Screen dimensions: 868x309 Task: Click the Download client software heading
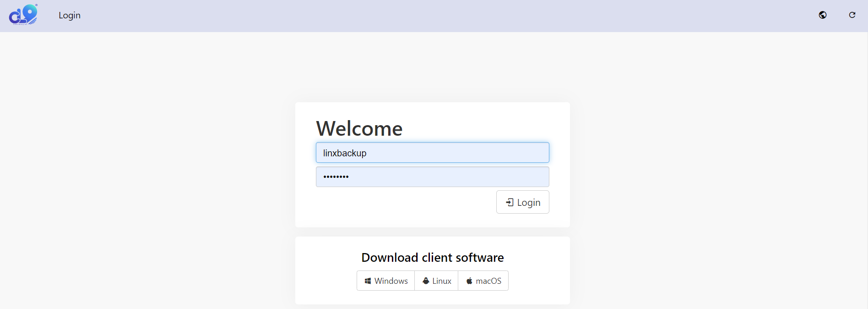pos(433,258)
